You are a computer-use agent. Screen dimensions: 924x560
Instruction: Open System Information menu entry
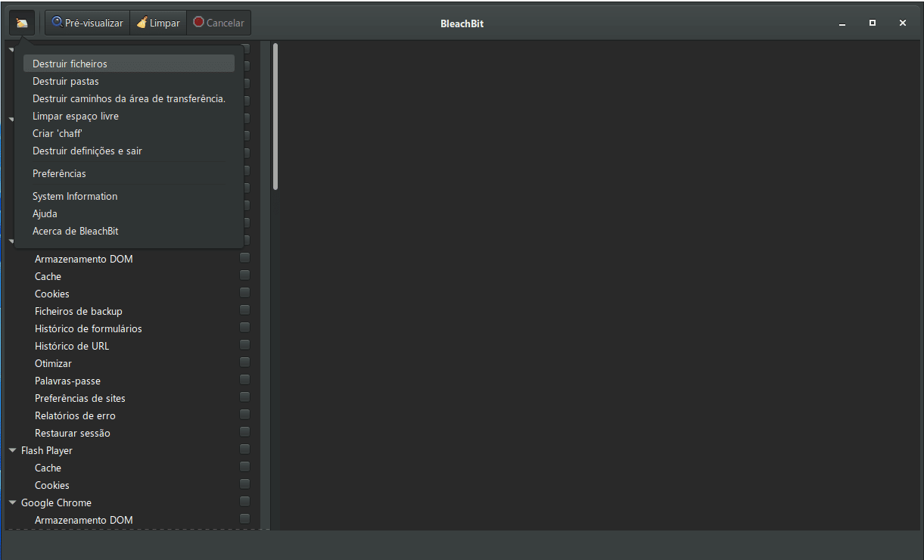[x=129, y=196]
